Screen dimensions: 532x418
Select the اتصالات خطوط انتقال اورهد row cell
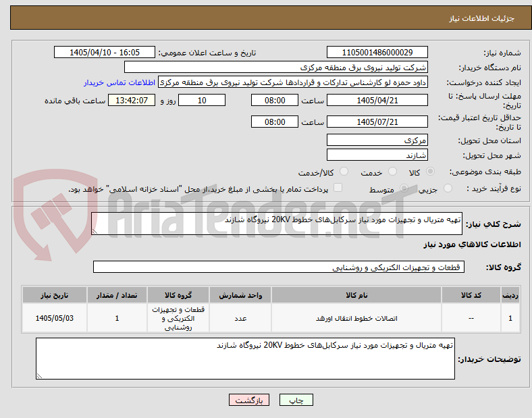click(x=356, y=318)
